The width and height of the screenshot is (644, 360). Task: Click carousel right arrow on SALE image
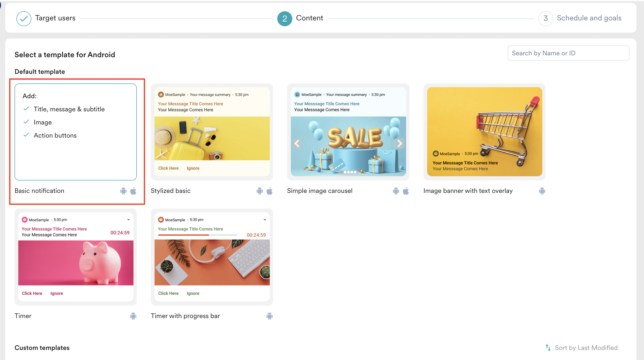click(399, 143)
